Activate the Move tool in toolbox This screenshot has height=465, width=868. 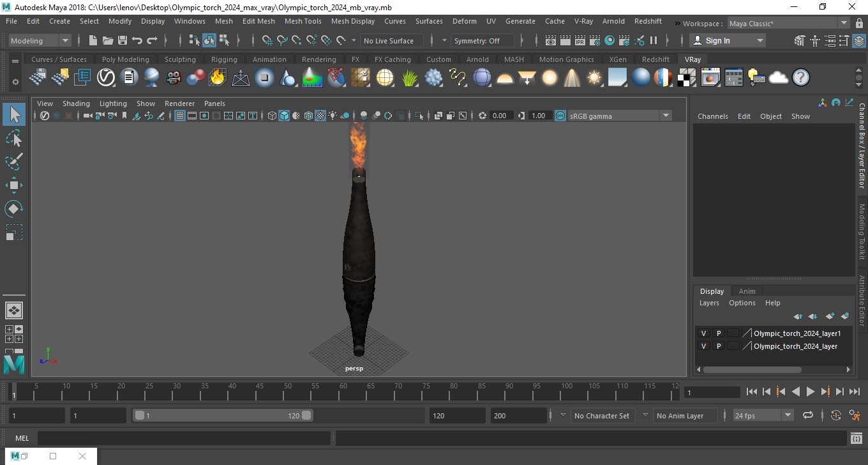tap(14, 185)
